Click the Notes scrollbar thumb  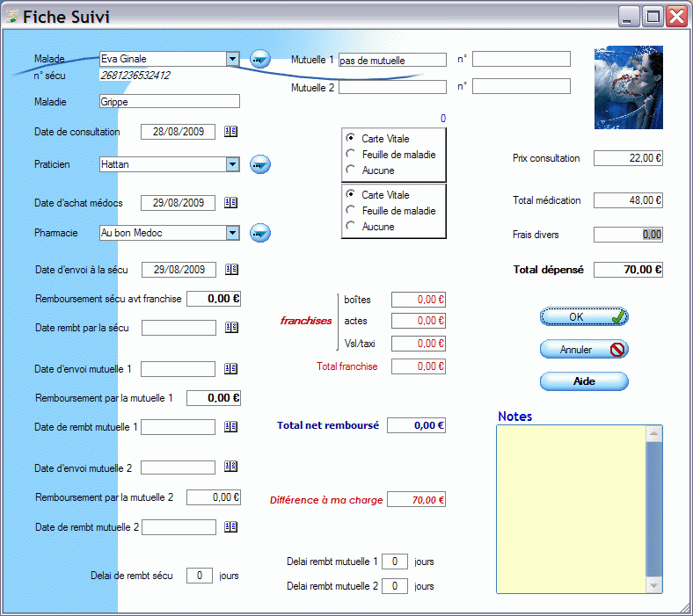pos(653,510)
